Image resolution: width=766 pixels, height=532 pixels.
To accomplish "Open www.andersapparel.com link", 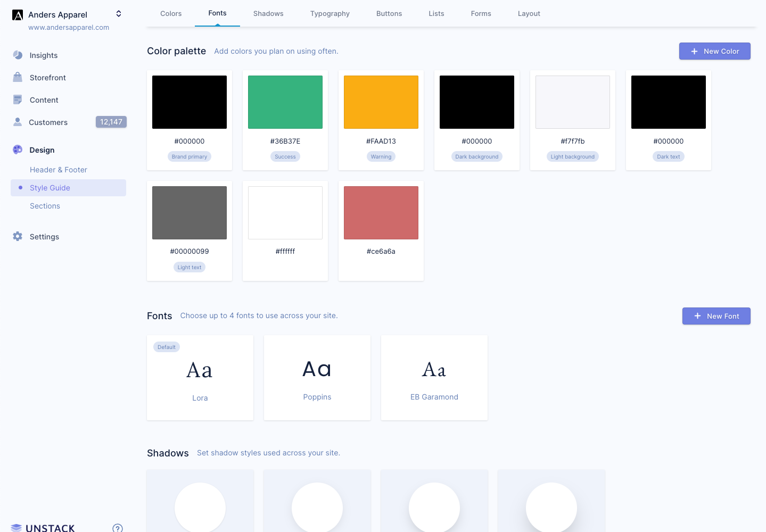I will click(69, 27).
